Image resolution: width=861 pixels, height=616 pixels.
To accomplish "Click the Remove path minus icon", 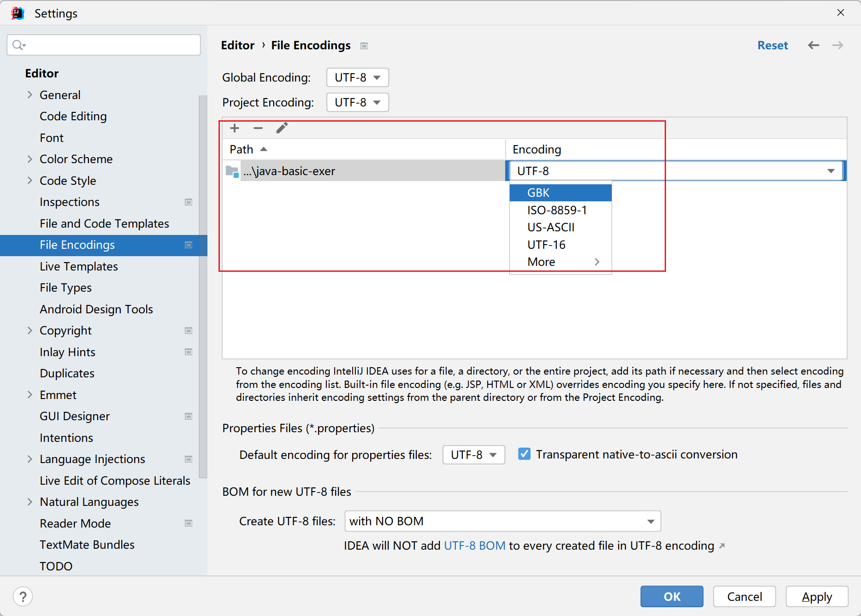I will [x=258, y=128].
